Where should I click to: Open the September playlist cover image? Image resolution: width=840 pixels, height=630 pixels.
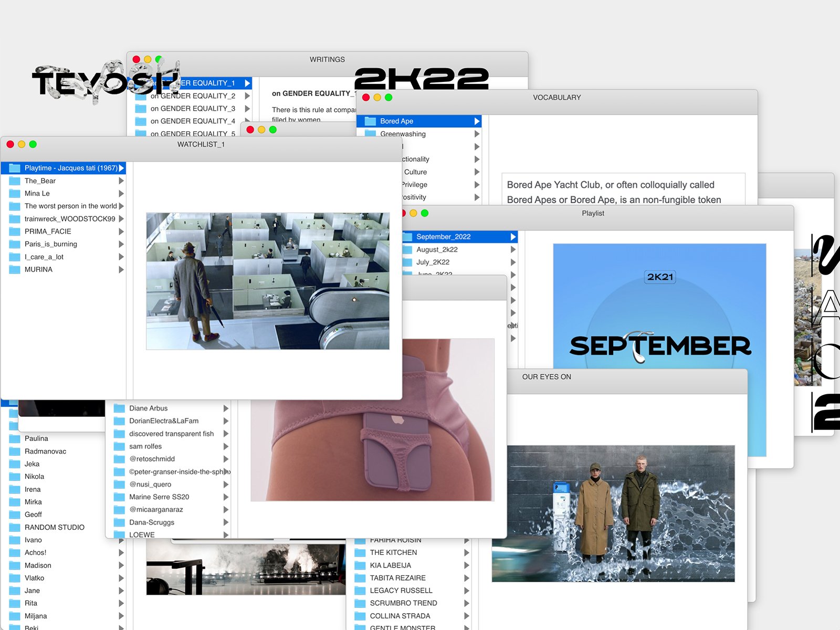pos(659,306)
